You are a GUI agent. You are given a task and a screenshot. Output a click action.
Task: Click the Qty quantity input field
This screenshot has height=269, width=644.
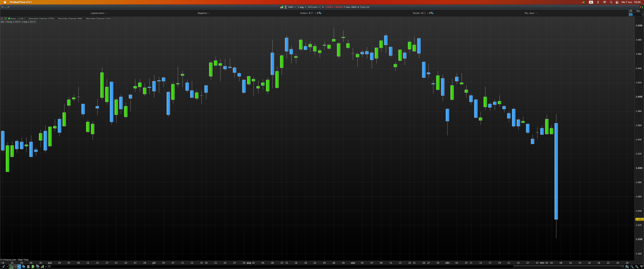(638, 14)
